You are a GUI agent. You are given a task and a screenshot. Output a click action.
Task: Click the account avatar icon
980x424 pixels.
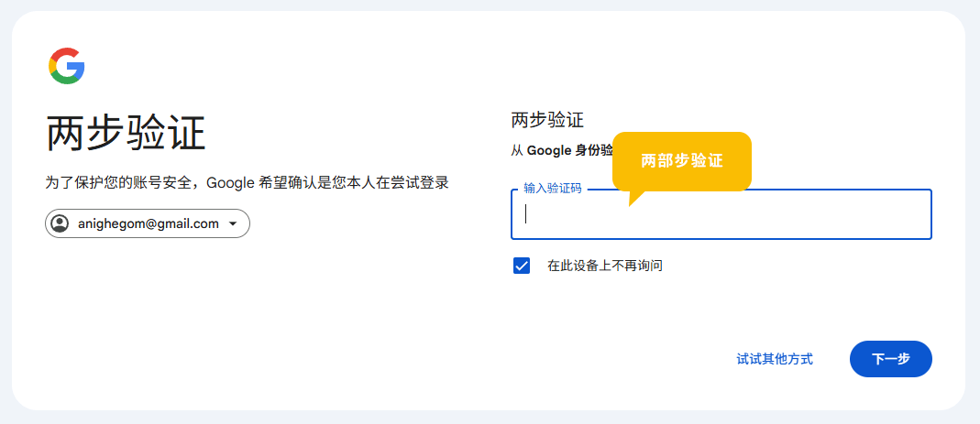pyautogui.click(x=61, y=223)
